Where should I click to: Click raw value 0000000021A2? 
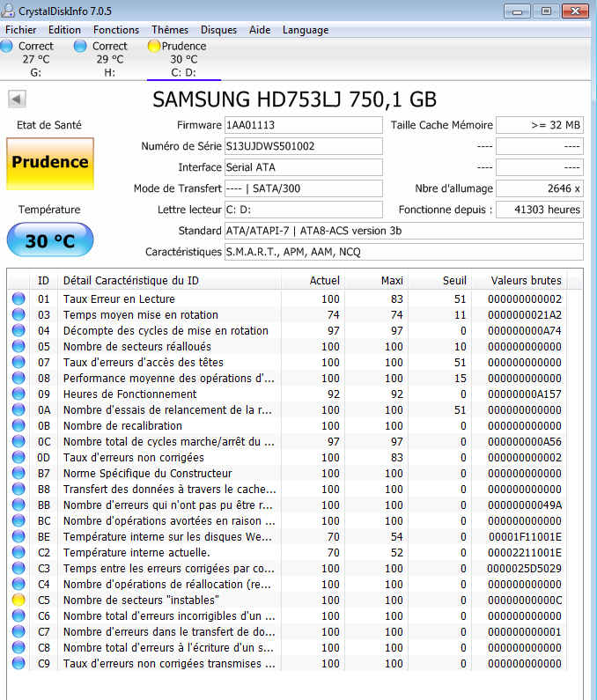point(525,314)
